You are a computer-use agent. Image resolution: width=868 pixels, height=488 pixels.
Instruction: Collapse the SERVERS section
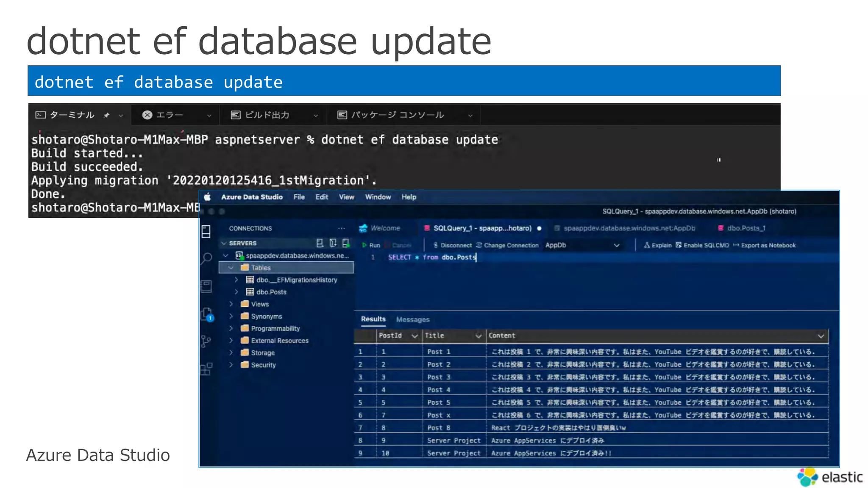(224, 243)
